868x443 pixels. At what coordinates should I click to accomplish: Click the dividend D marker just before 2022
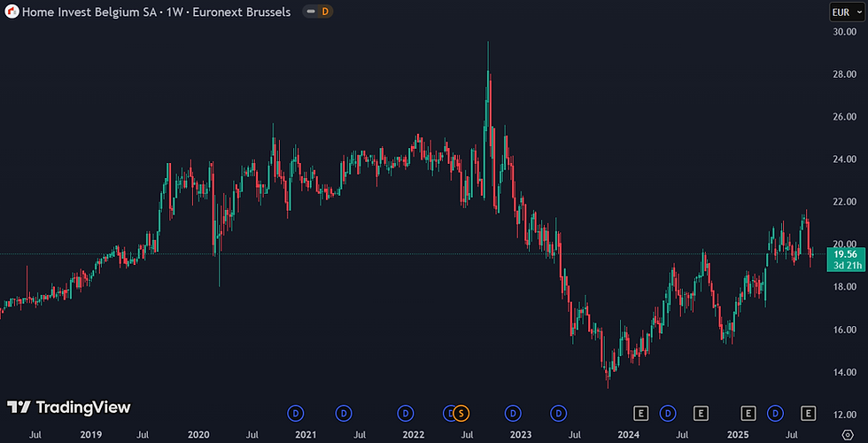click(406, 413)
